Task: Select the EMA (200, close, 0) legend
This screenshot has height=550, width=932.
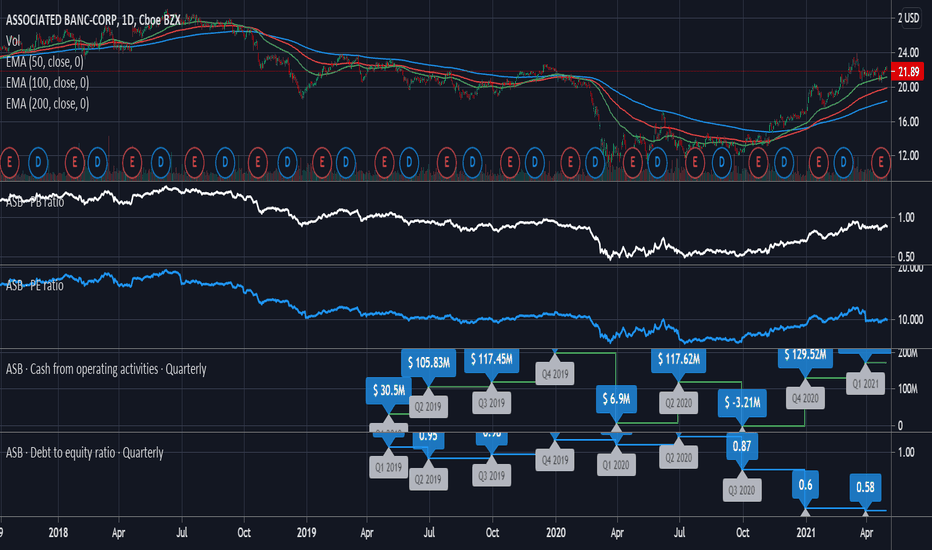Action: pyautogui.click(x=48, y=103)
